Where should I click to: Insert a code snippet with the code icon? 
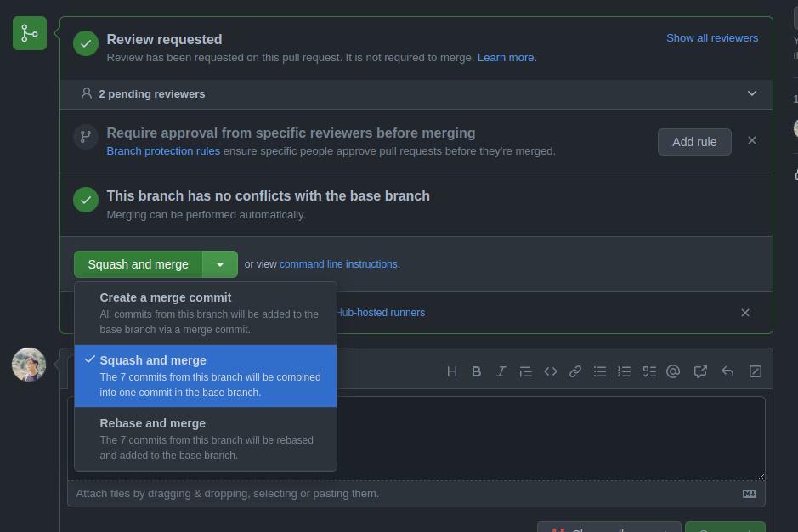[551, 371]
